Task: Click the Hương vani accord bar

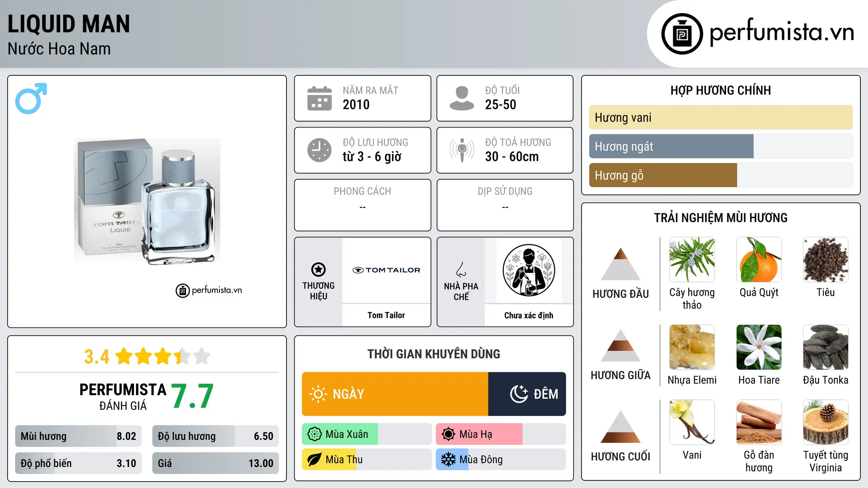Action: pyautogui.click(x=721, y=117)
